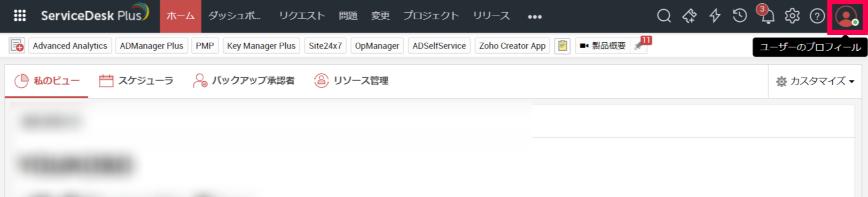Go to the リクエスト menu
The image size is (868, 197).
302,16
